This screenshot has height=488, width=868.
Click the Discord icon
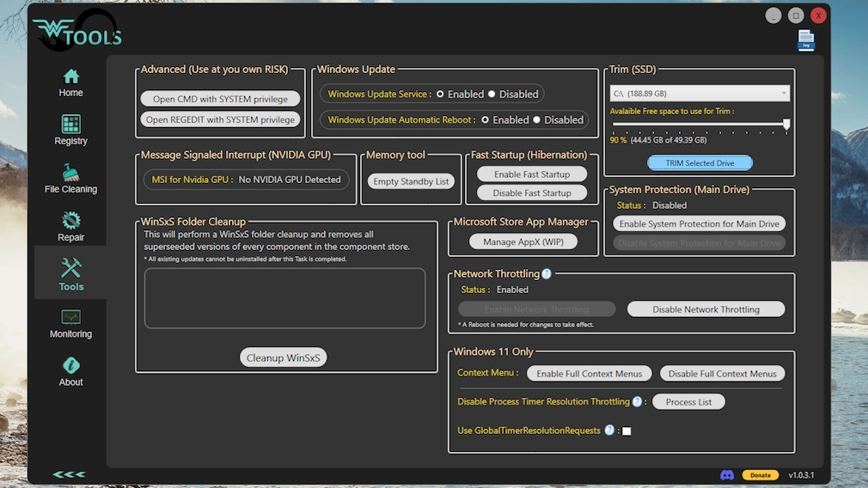pos(726,475)
